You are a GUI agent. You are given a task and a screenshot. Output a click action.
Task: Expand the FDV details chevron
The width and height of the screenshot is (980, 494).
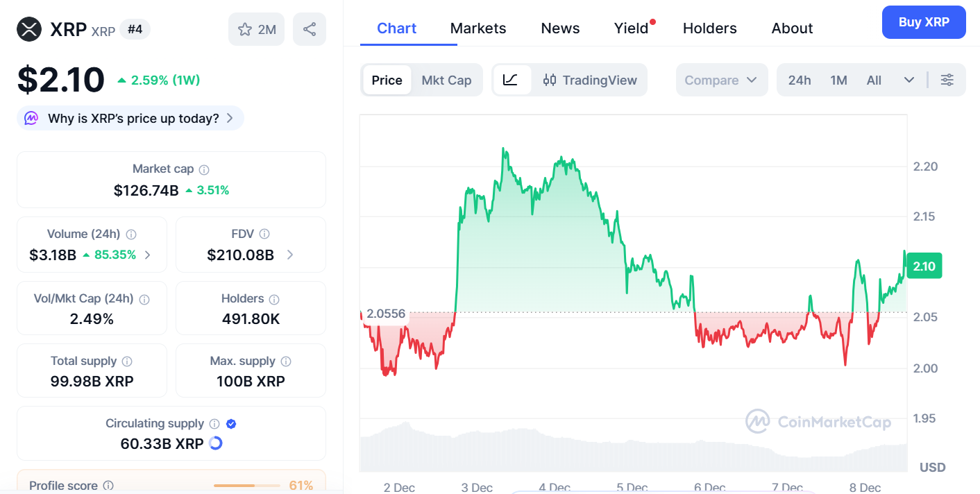click(290, 255)
